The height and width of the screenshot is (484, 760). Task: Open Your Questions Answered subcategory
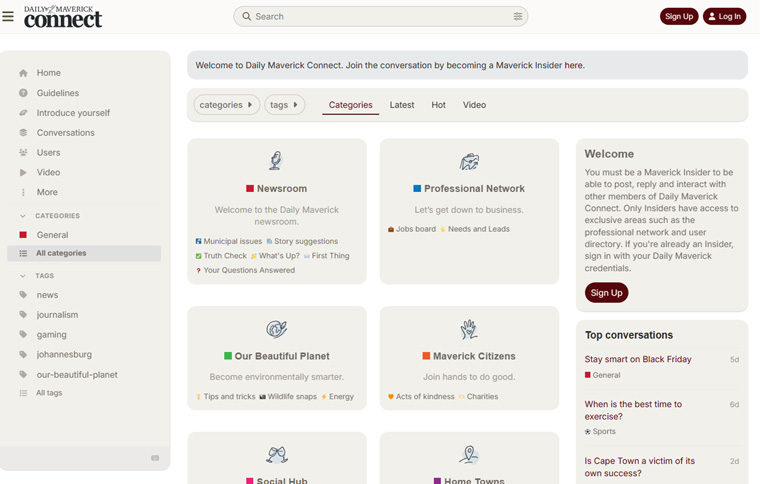pos(245,270)
